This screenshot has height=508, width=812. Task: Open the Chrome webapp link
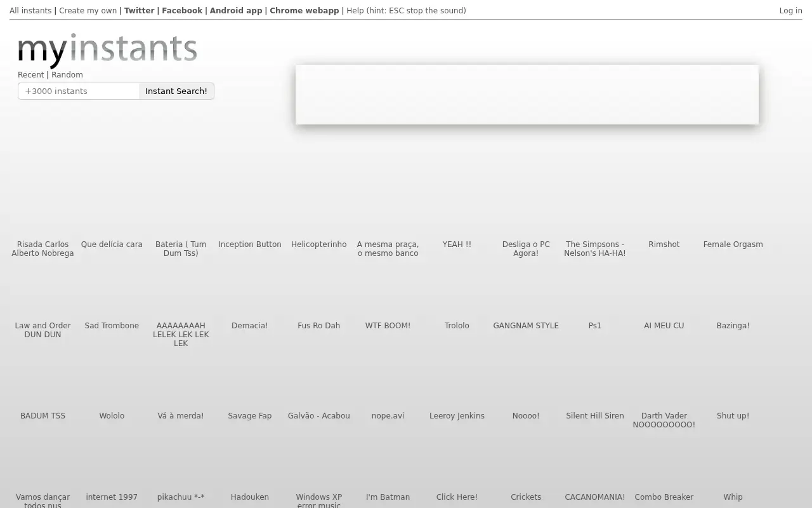click(304, 11)
